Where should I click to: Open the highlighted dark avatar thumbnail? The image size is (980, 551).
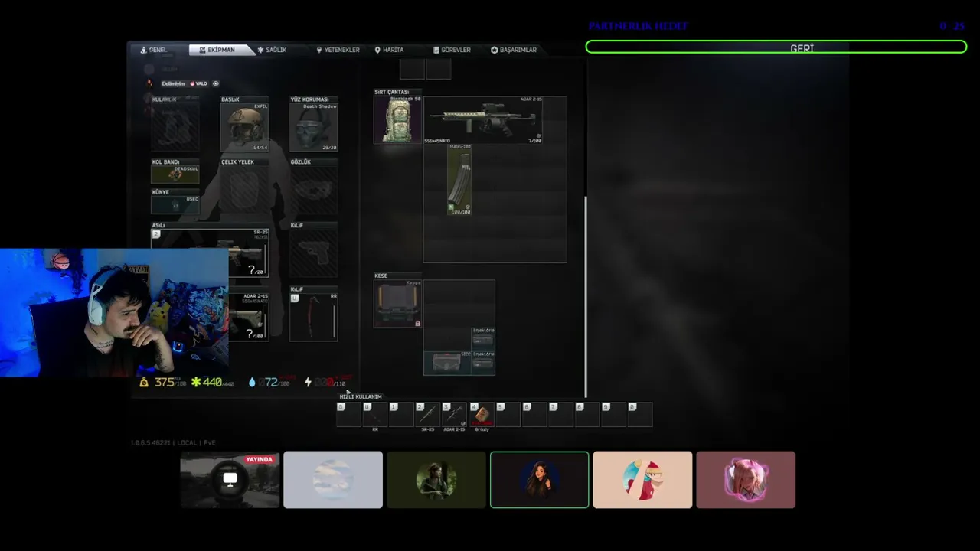540,480
